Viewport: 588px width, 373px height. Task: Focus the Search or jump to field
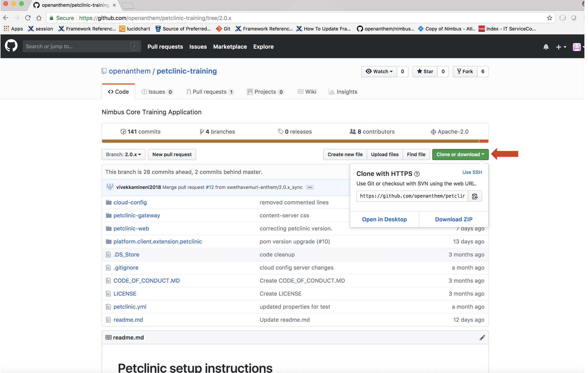(x=82, y=46)
